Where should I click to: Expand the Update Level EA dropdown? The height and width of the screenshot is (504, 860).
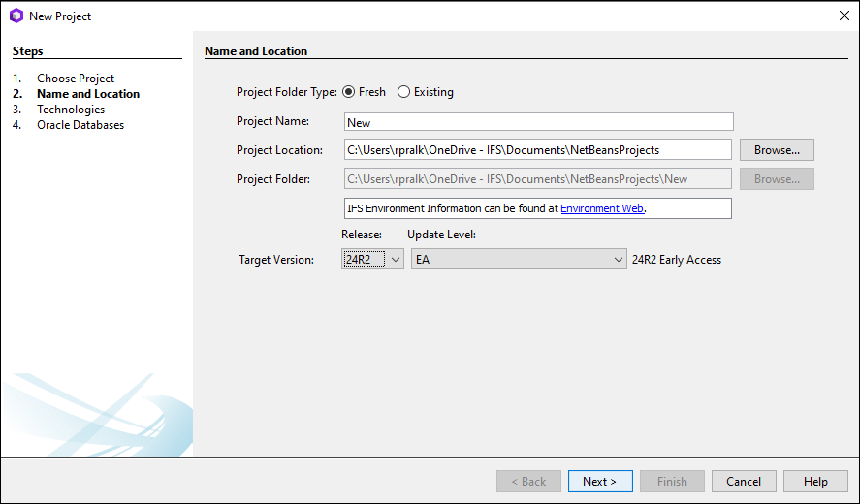point(519,259)
